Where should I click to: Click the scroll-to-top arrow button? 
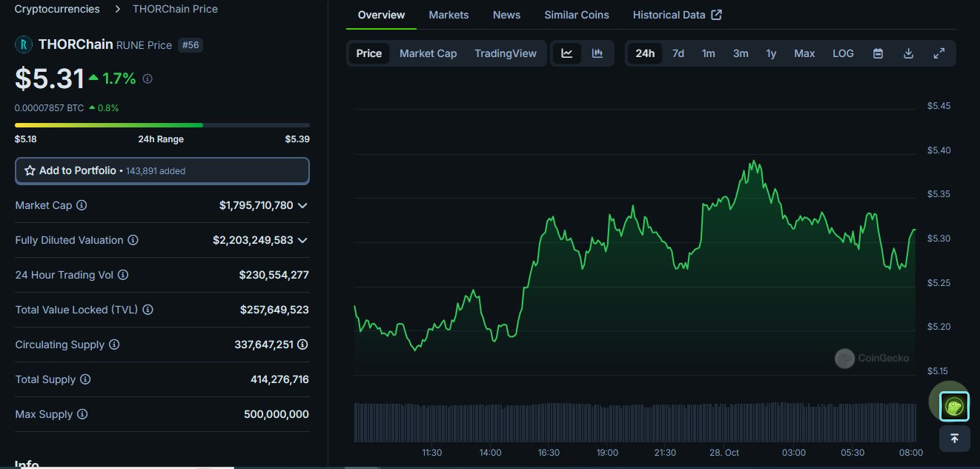click(x=954, y=439)
